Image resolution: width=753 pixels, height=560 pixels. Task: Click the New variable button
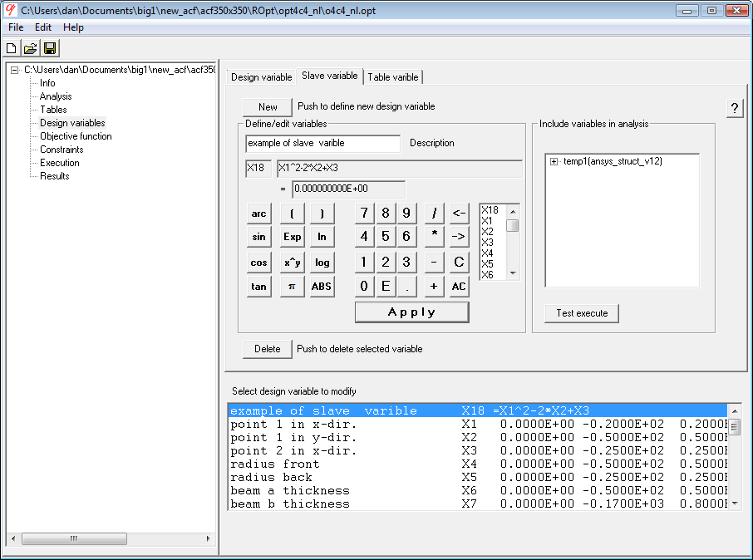268,107
